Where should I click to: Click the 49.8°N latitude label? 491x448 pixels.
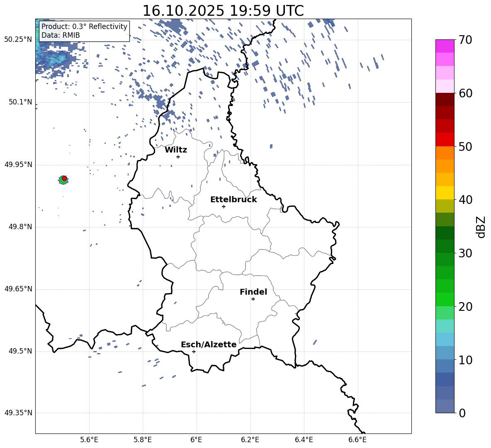21,227
